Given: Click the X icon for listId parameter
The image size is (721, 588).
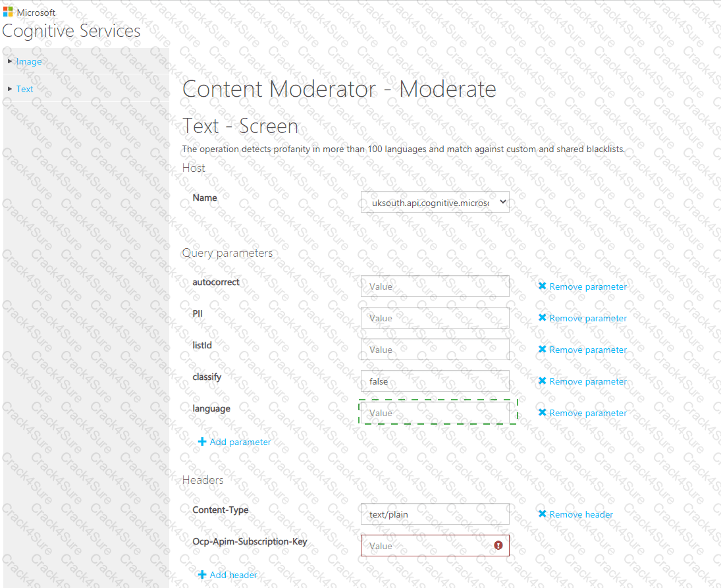Looking at the screenshot, I should pyautogui.click(x=542, y=350).
